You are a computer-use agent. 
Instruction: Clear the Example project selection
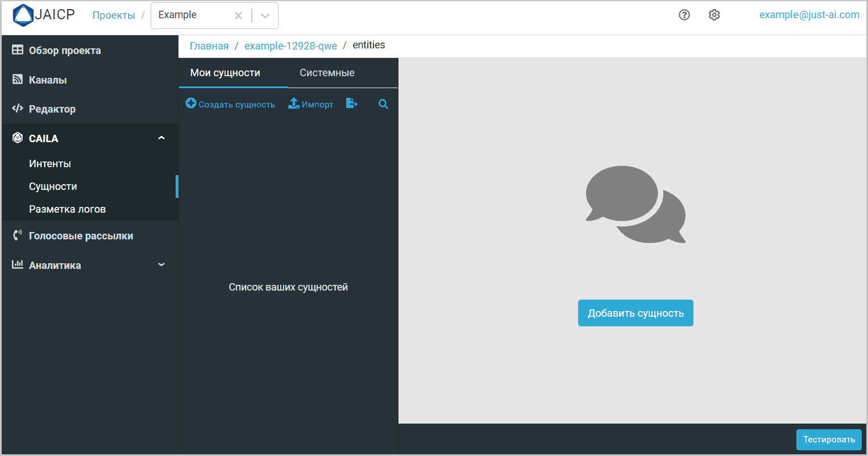pos(238,16)
